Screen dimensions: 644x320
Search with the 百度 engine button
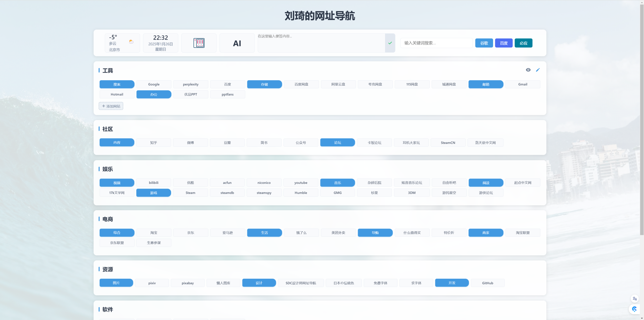504,43
